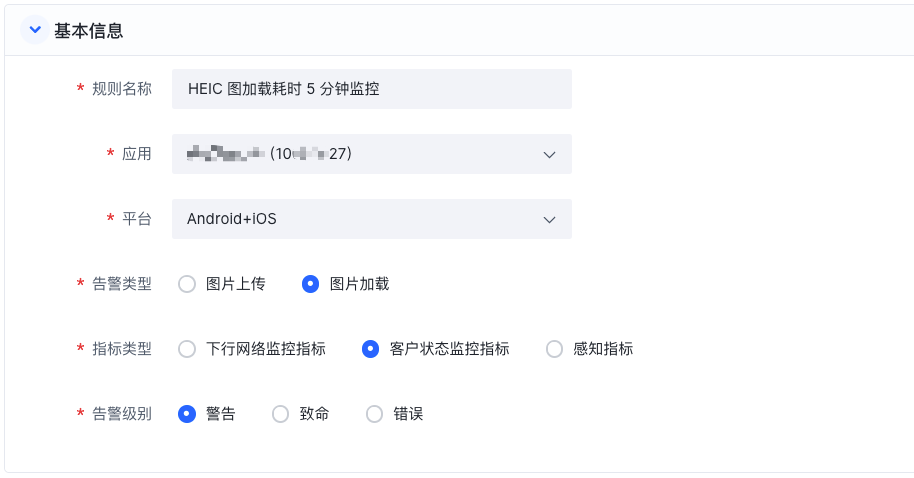Click the 应用 selection box
The height and width of the screenshot is (478, 914).
coord(372,154)
